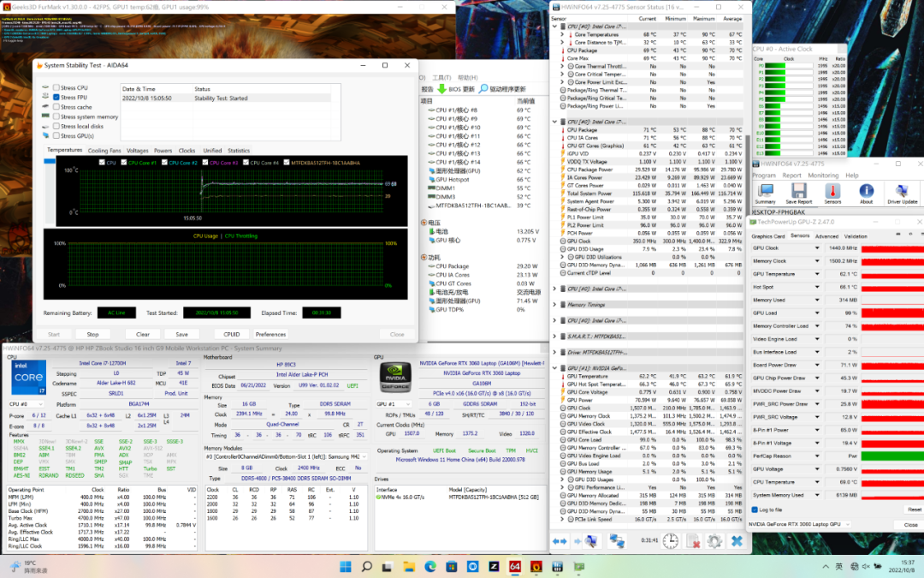Expand the Memory Timings sensor group
This screenshot has height=578, width=924.
tap(554, 305)
